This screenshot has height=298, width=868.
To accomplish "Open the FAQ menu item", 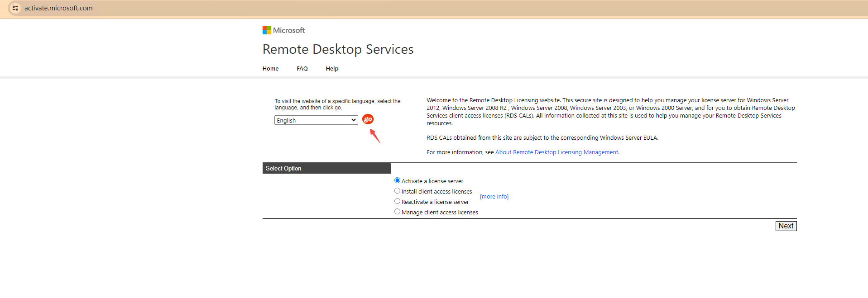I will (302, 69).
